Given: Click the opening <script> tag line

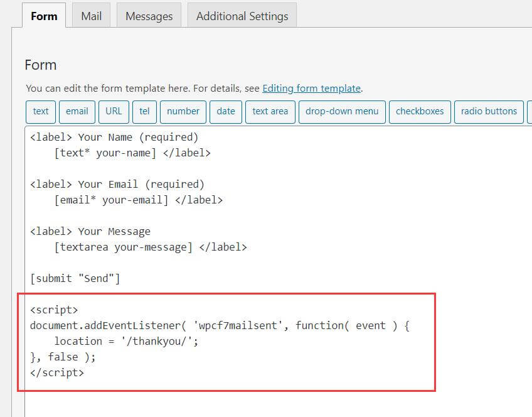Looking at the screenshot, I should (54, 310).
